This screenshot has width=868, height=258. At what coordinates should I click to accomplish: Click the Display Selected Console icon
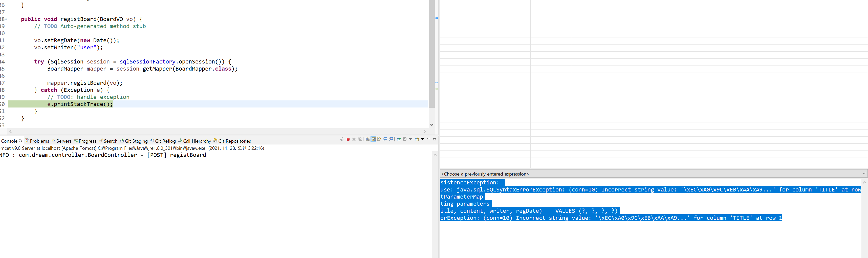coord(405,139)
